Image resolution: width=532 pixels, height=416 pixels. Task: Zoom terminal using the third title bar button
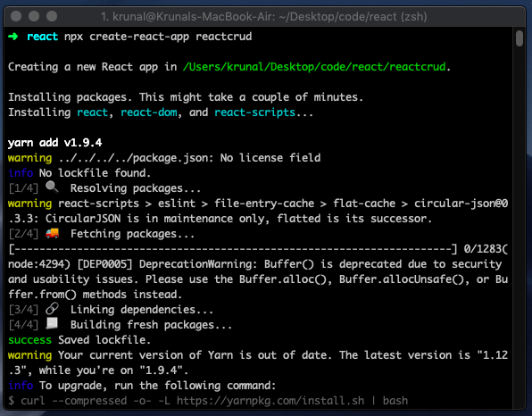(x=52, y=16)
